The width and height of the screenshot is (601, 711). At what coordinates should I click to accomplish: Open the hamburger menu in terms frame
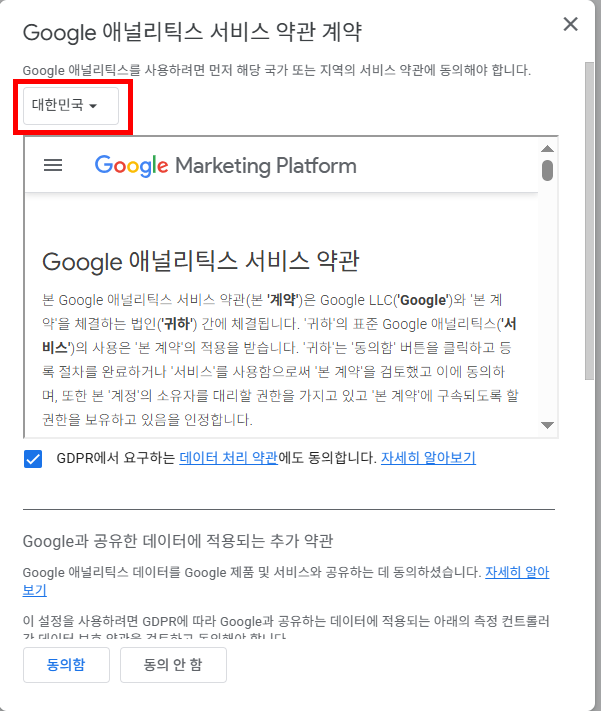pos(53,165)
